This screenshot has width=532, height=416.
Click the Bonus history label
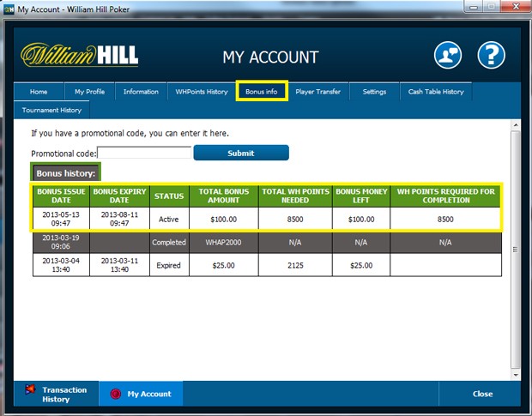point(66,173)
